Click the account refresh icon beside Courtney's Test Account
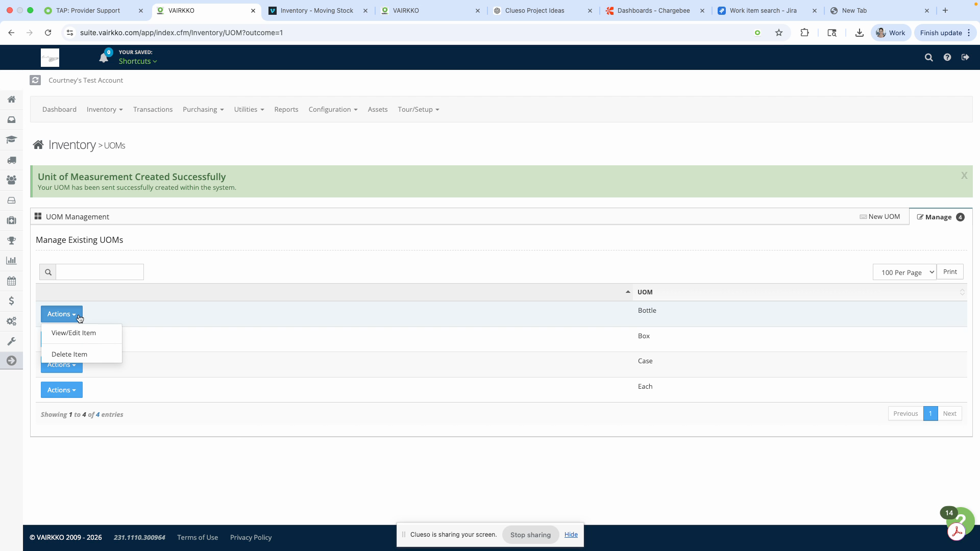 pyautogui.click(x=35, y=80)
